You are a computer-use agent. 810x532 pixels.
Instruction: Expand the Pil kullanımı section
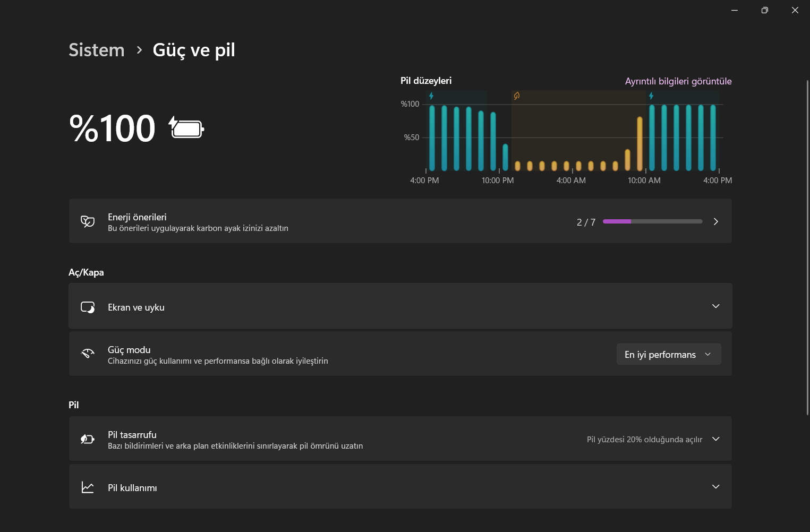coord(715,487)
